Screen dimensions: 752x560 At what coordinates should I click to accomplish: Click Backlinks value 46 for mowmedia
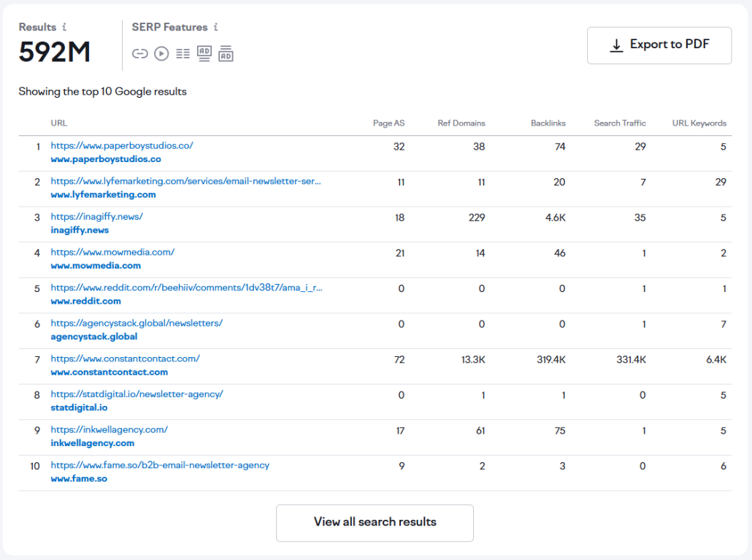point(560,253)
